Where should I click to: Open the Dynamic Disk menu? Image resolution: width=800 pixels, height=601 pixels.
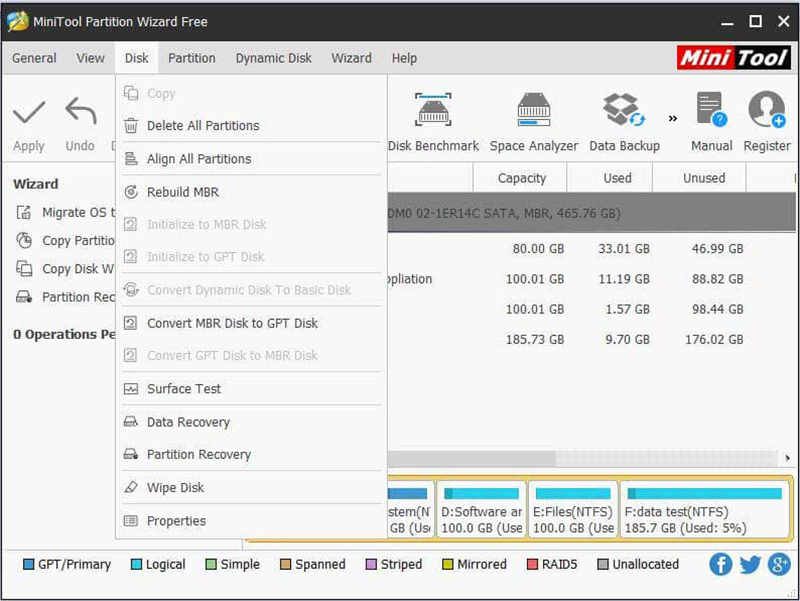pyautogui.click(x=274, y=58)
